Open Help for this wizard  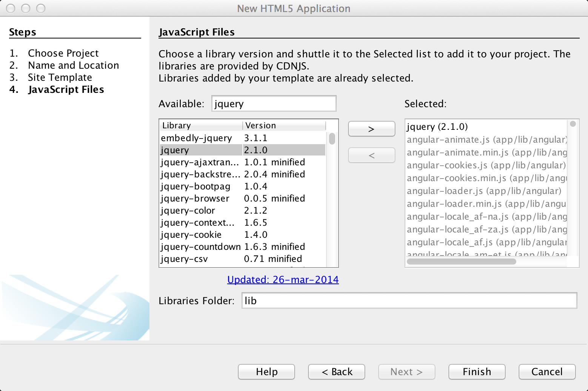point(266,372)
